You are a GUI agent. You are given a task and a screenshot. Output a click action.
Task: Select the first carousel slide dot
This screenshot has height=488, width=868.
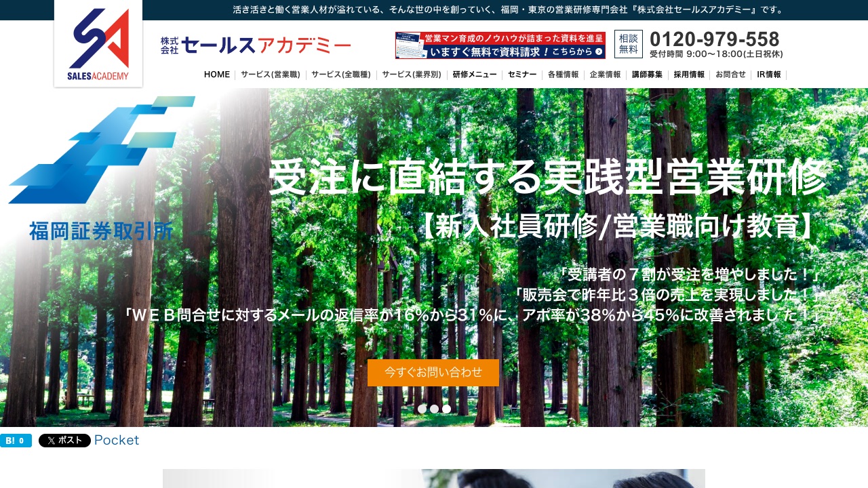[422, 409]
